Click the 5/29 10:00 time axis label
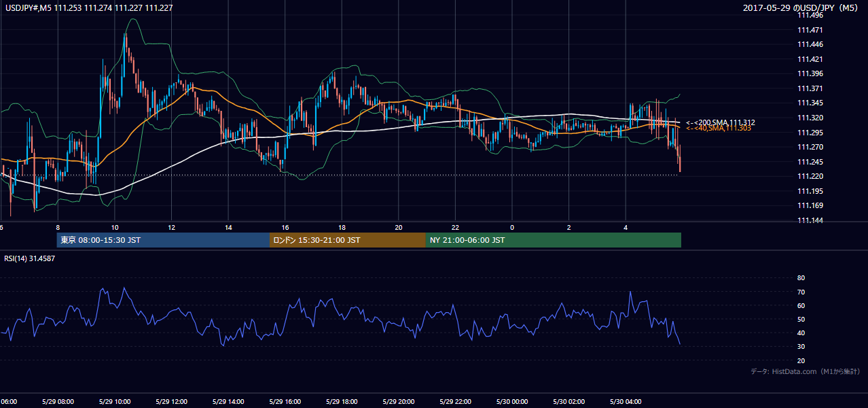868x408 pixels. tap(115, 401)
